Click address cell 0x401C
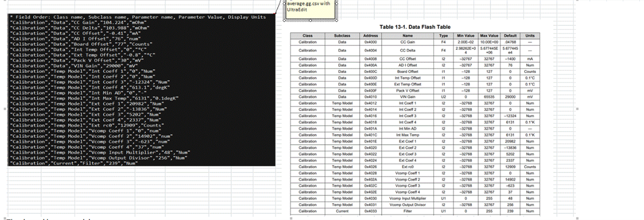This screenshot has height=220, width=644. click(x=370, y=135)
